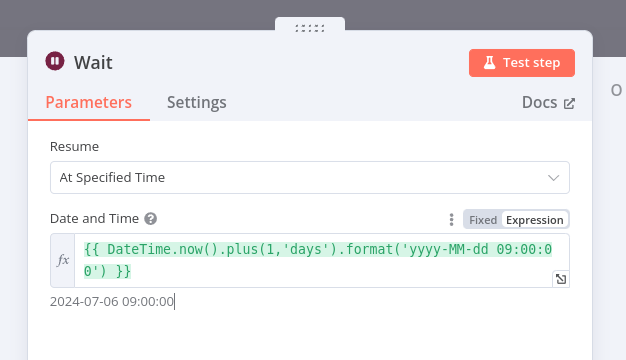Image resolution: width=626 pixels, height=360 pixels.
Task: Click the Date and Time help icon
Action: (x=151, y=219)
